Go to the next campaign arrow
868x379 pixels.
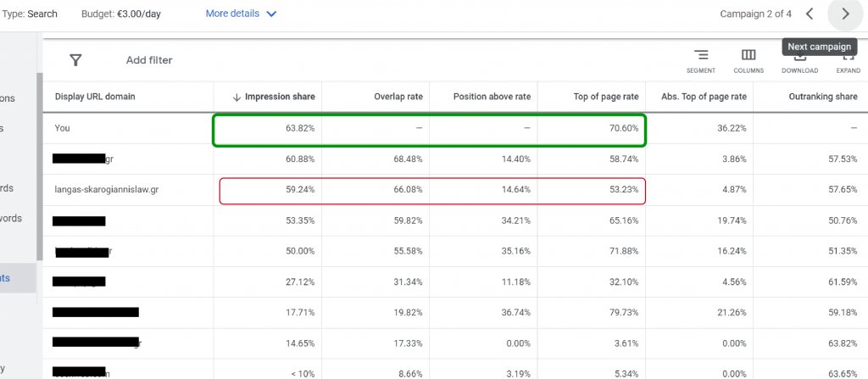[x=844, y=14]
